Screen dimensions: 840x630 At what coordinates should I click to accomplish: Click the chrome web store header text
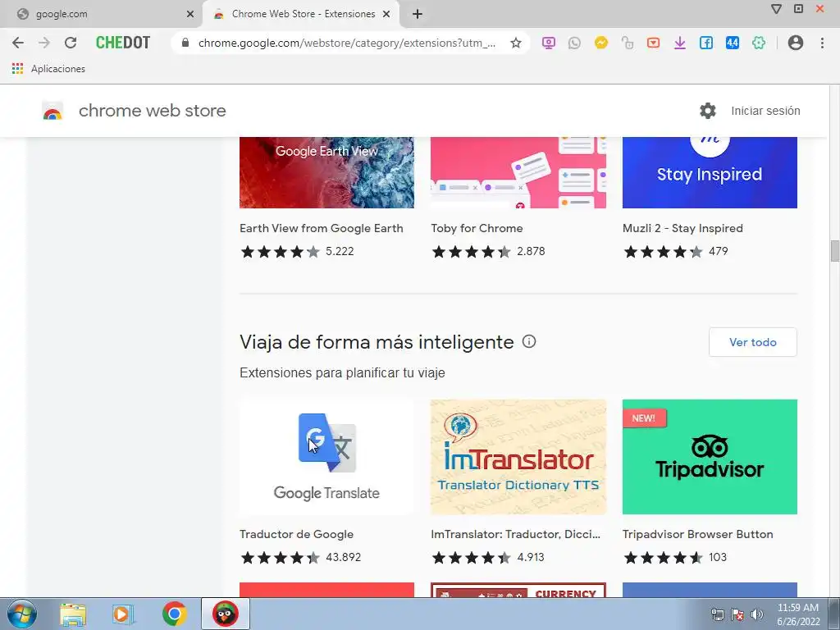[x=152, y=111]
